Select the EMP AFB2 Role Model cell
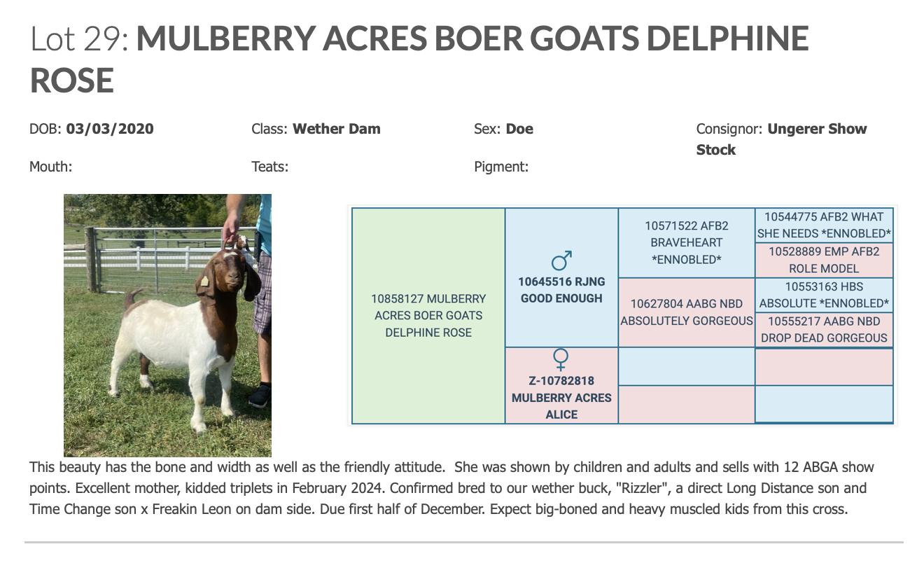 (824, 260)
